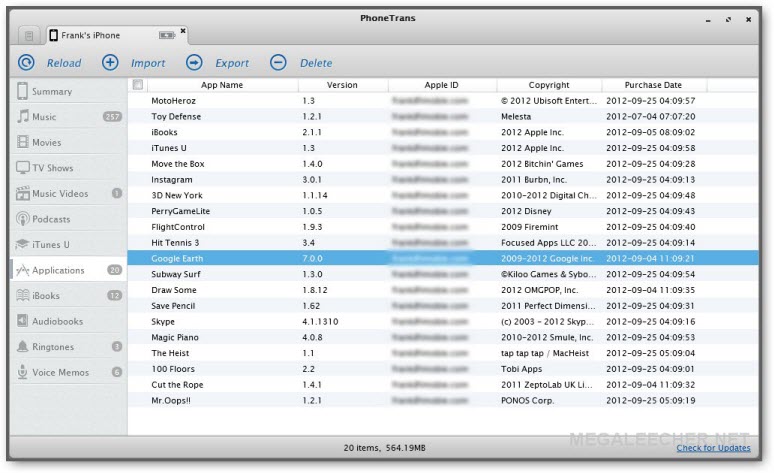774x473 pixels.
Task: Select the highlighted Google Earth row
Action: tap(443, 258)
